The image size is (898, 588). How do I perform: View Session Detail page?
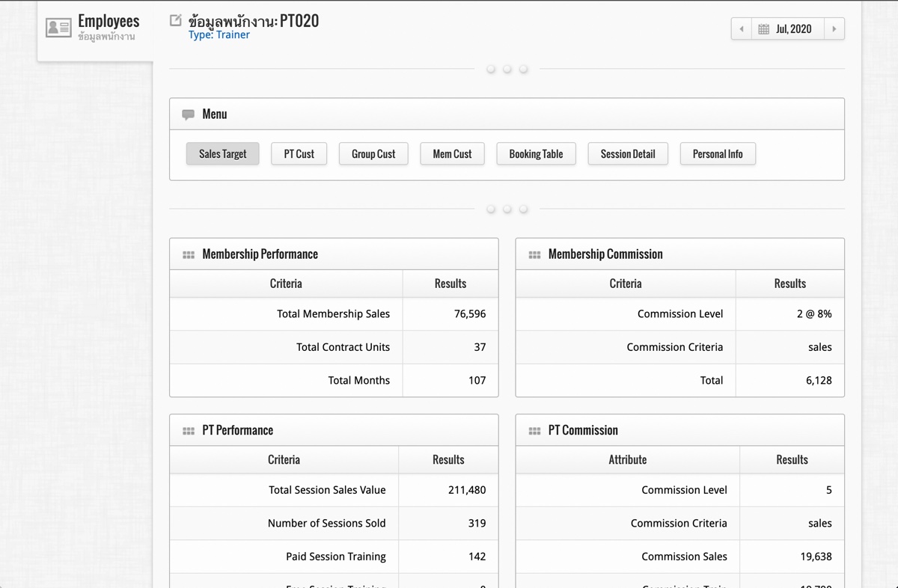click(x=628, y=154)
